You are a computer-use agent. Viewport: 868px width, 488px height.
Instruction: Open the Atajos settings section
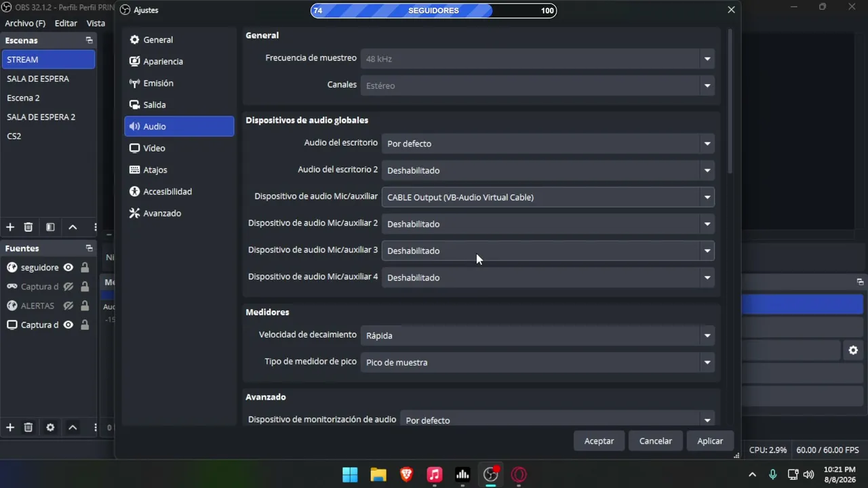click(x=179, y=170)
